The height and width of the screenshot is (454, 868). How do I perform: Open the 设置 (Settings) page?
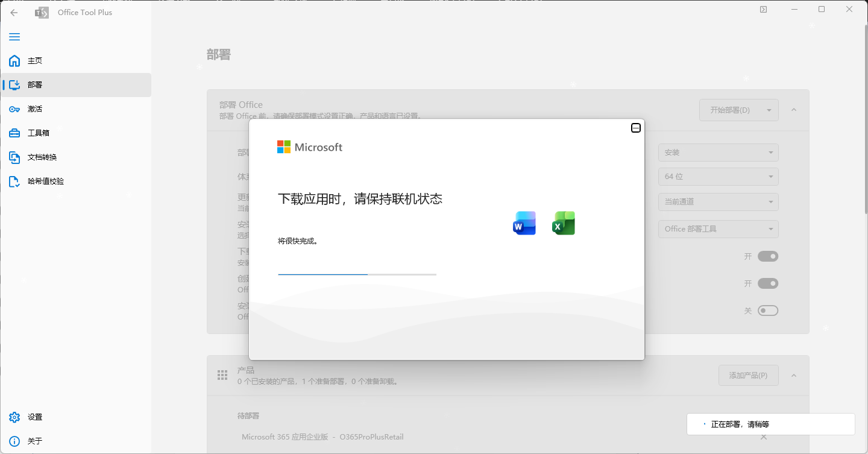(34, 417)
